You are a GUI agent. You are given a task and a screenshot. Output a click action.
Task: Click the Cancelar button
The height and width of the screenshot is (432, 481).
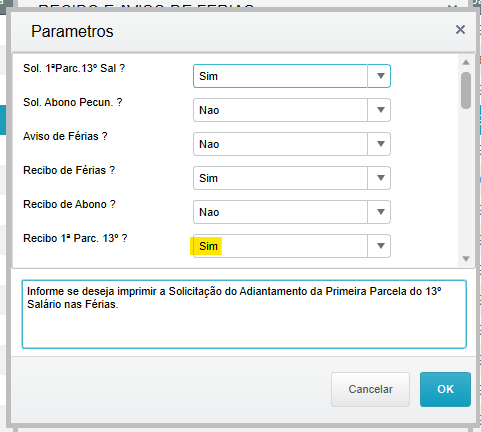pos(370,389)
